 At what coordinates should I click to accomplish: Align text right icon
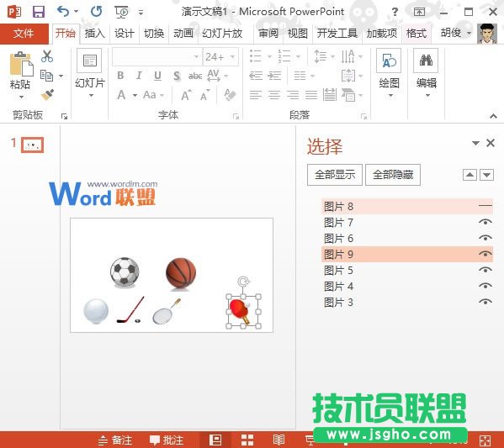(x=293, y=95)
